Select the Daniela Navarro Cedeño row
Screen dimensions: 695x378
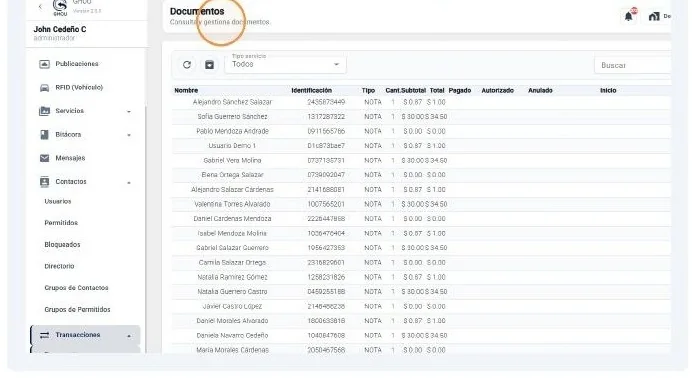(421, 335)
